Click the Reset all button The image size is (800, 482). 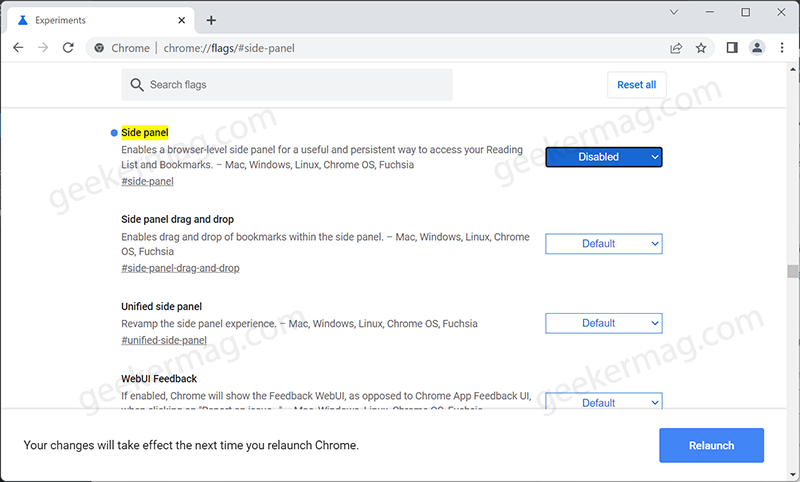tap(637, 85)
